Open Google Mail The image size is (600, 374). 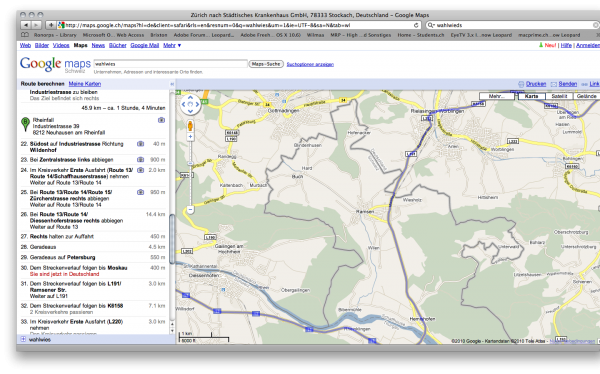[145, 45]
